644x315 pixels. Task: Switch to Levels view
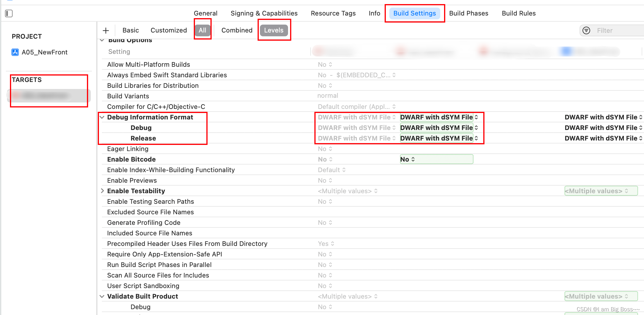274,30
